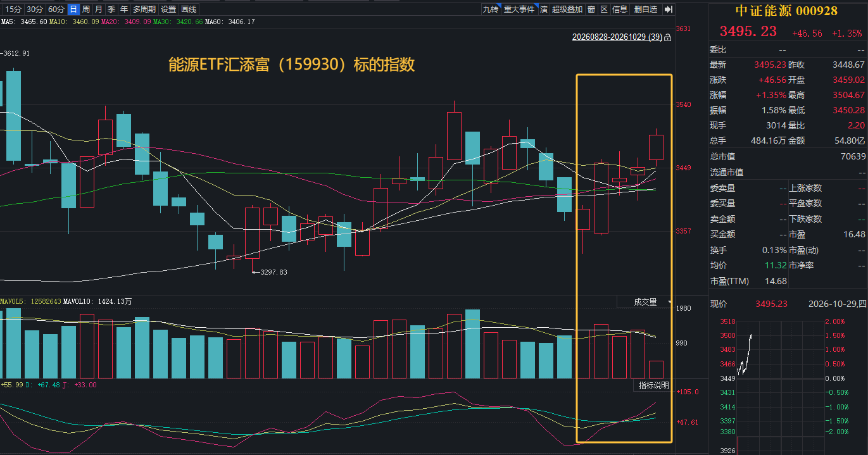The width and height of the screenshot is (868, 455).
Task: Click the 金额 value 54.80亿
Action: point(850,140)
